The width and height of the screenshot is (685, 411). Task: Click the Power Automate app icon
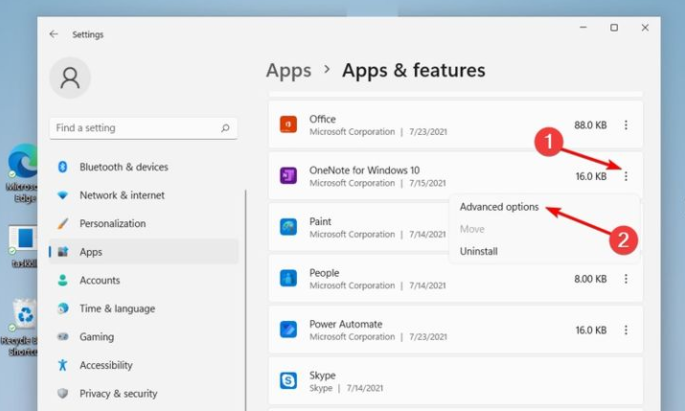pyautogui.click(x=288, y=329)
